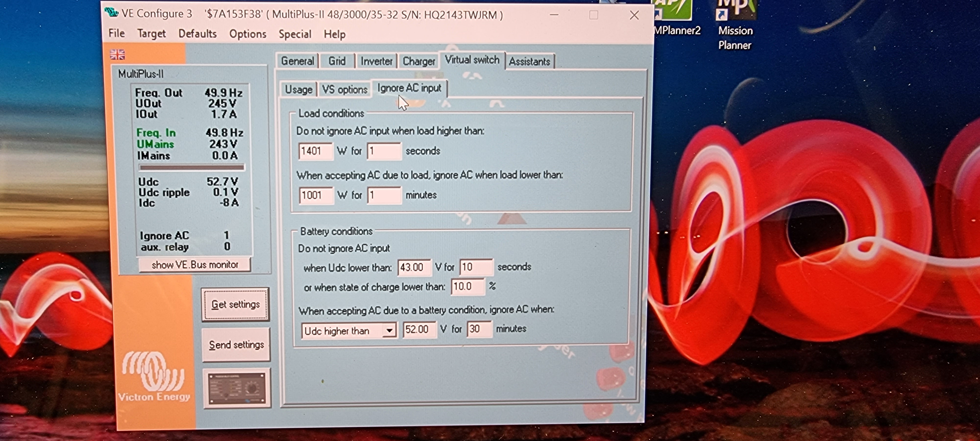Click the state of charge 10.0 percent field

click(467, 286)
